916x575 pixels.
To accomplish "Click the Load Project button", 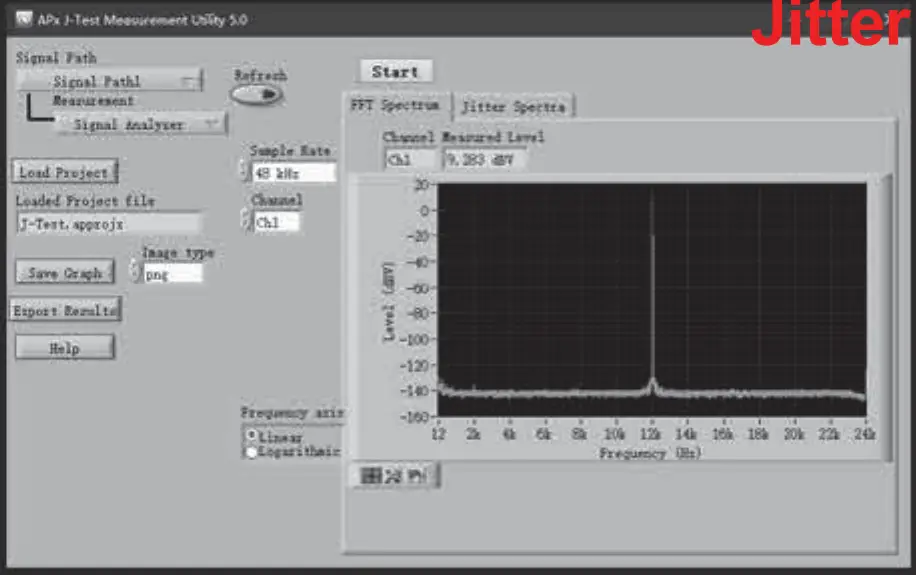I will coord(65,172).
